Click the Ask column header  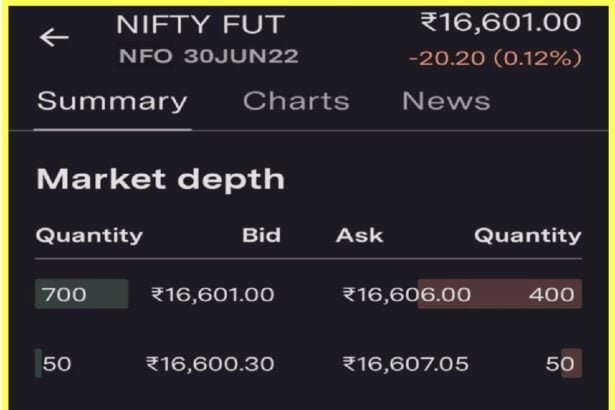pos(357,236)
